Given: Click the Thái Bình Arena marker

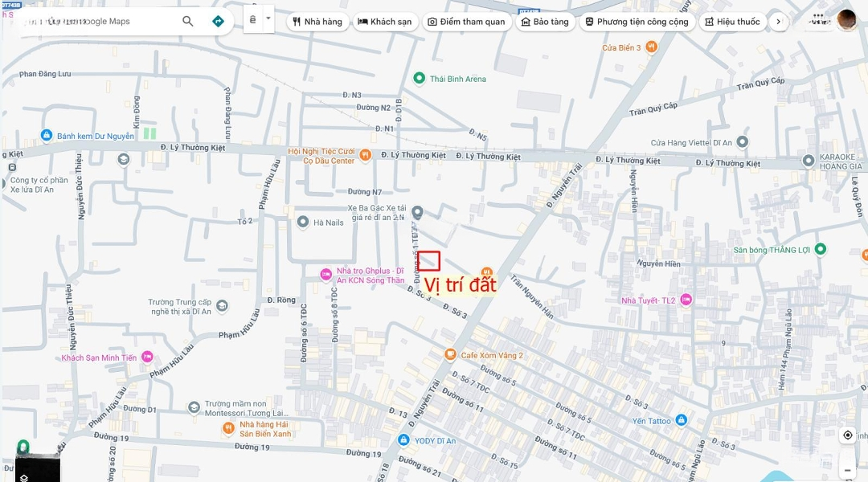Looking at the screenshot, I should (419, 79).
